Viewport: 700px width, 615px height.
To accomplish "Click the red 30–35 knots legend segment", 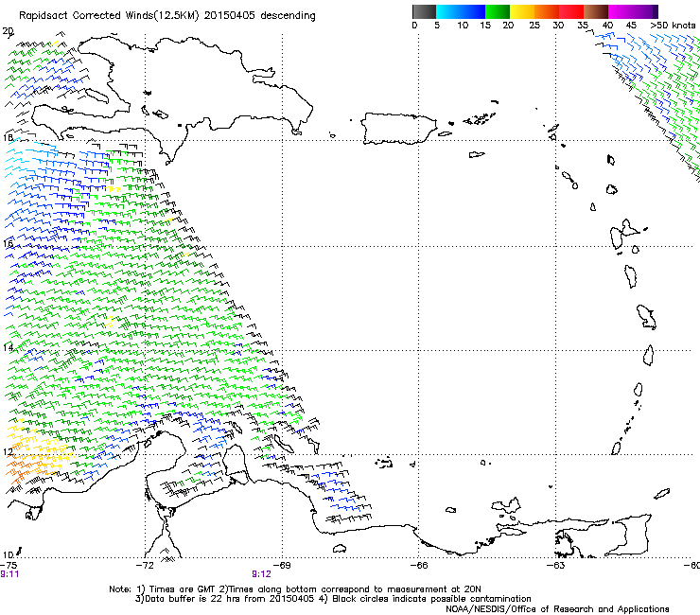I will [571, 11].
